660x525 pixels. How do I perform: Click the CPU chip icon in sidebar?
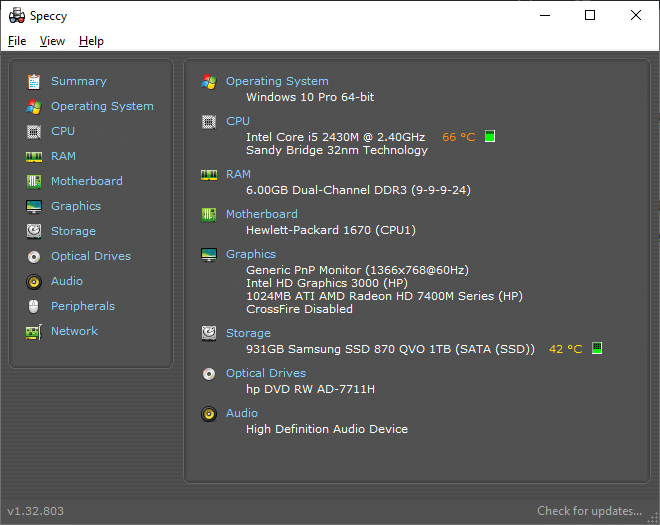[34, 131]
